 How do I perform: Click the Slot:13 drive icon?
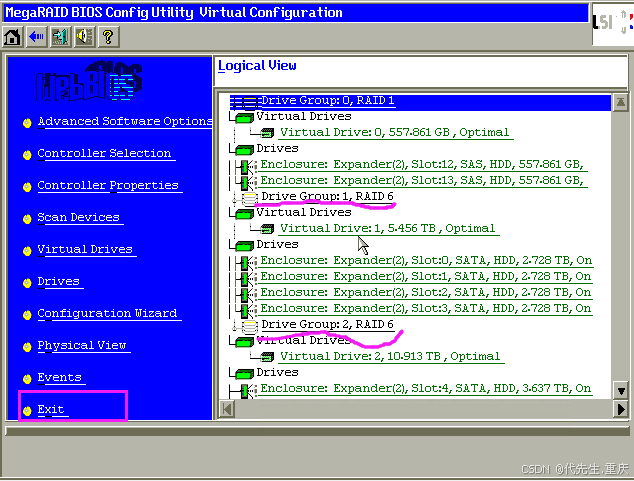247,182
